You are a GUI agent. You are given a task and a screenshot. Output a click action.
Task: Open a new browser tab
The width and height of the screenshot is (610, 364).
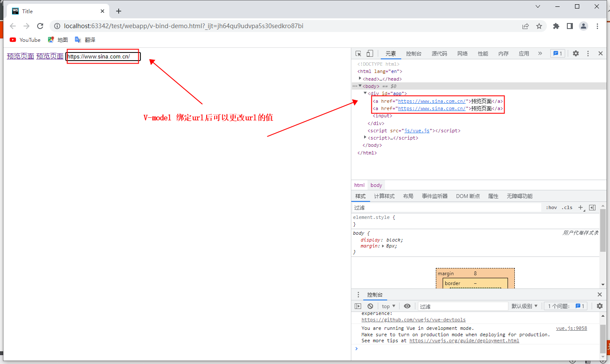[x=119, y=11]
